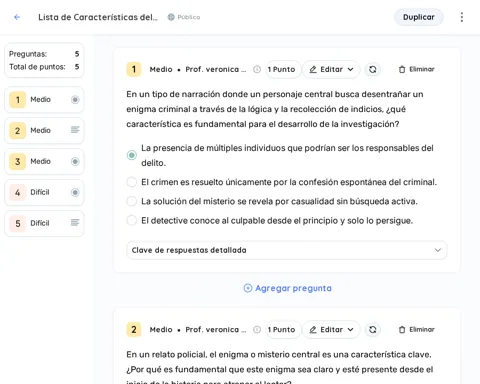Click info icon on question 2 header
Screen dimensions: 480x384
tap(257, 330)
